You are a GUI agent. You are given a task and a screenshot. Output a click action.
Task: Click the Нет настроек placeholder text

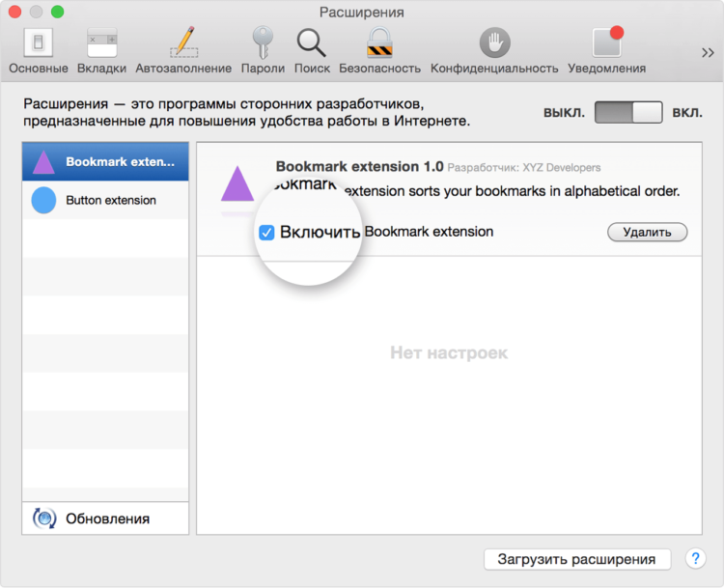(x=449, y=352)
